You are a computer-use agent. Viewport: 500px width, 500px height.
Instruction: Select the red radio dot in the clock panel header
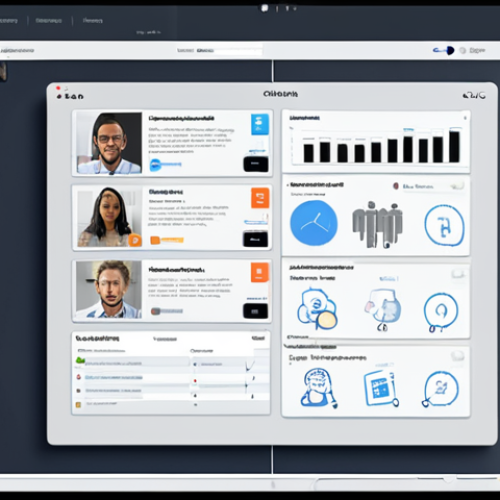pyautogui.click(x=396, y=186)
